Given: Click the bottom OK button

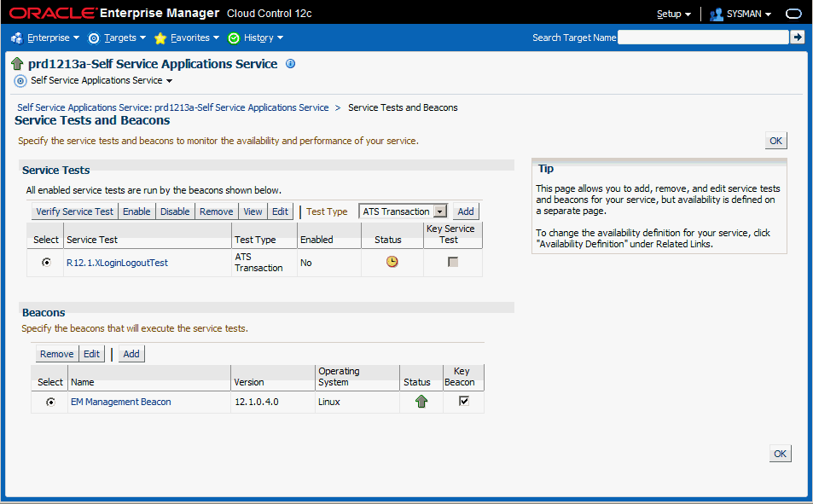Looking at the screenshot, I should 781,454.
